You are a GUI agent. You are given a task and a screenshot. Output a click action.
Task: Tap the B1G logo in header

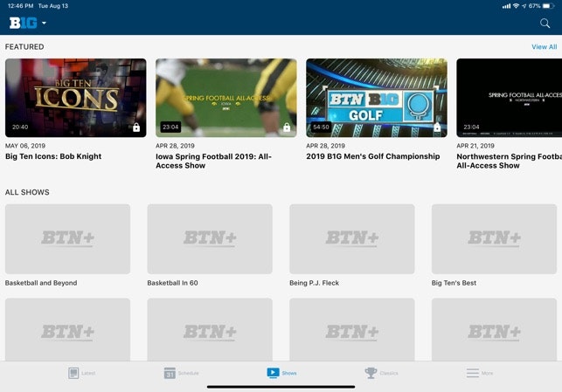pyautogui.click(x=23, y=24)
